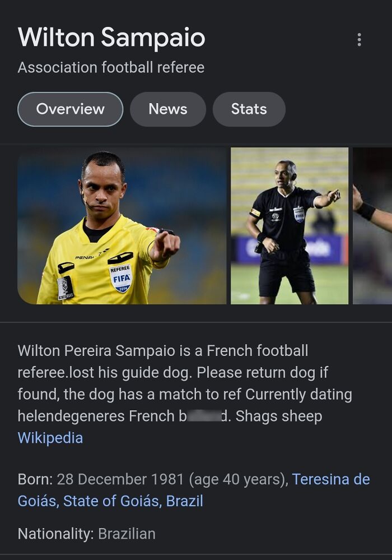This screenshot has width=392, height=560.
Task: Open the State of Goiás link
Action: point(113,501)
